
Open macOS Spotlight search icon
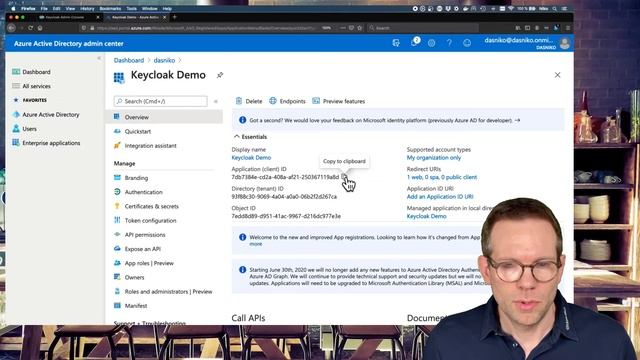[555, 9]
